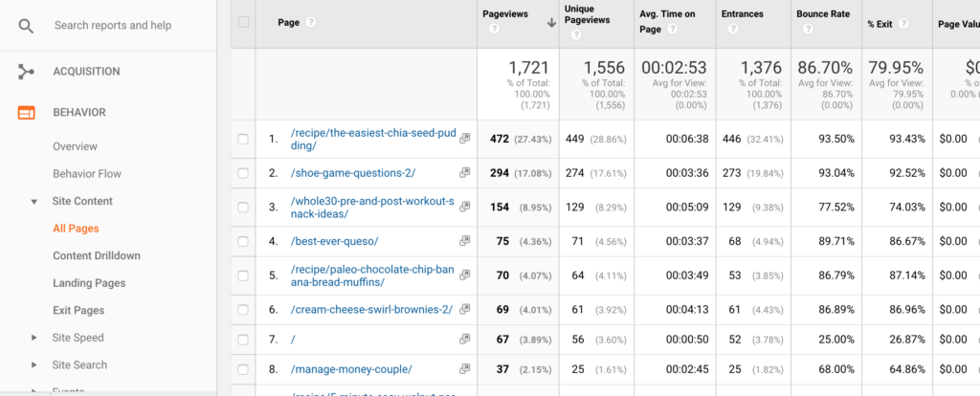Click the Page column header
Image resolution: width=980 pixels, height=396 pixels.
tap(289, 22)
